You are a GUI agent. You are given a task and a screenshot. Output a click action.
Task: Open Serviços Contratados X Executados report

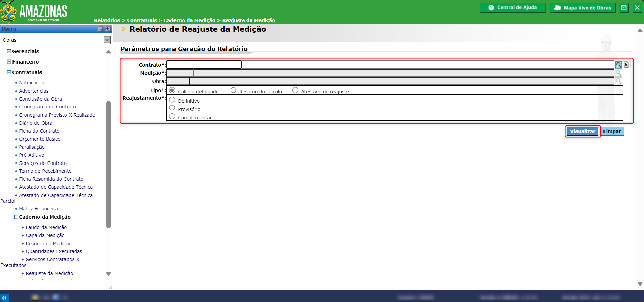(52, 259)
